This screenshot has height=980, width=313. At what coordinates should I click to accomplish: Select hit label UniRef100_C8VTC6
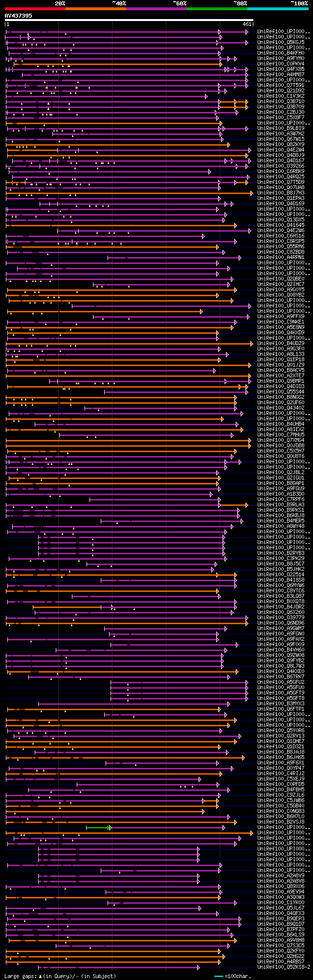(x=282, y=590)
